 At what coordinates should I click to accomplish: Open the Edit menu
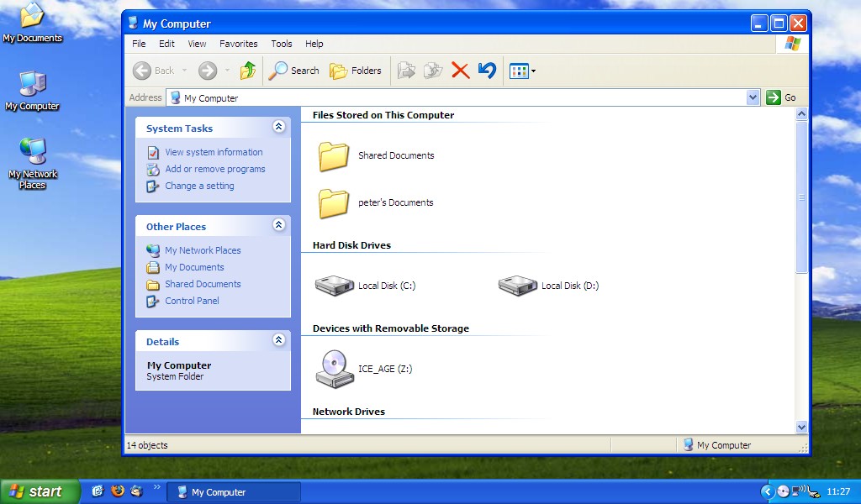167,44
